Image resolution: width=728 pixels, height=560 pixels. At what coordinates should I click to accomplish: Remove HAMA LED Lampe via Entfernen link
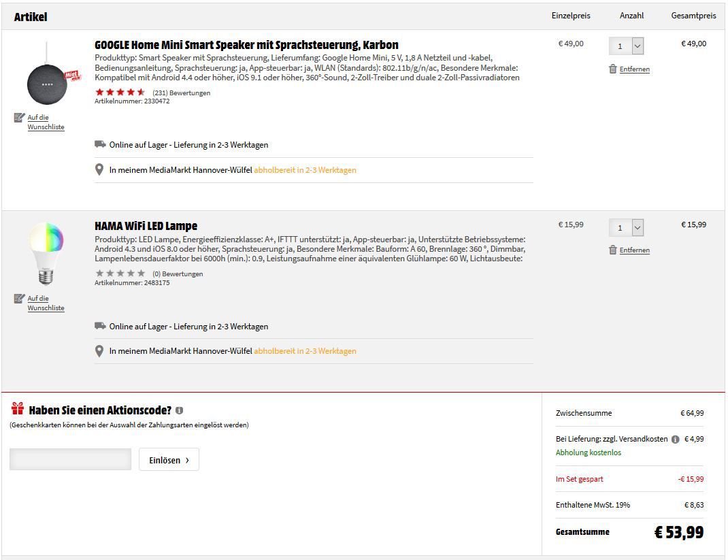635,250
